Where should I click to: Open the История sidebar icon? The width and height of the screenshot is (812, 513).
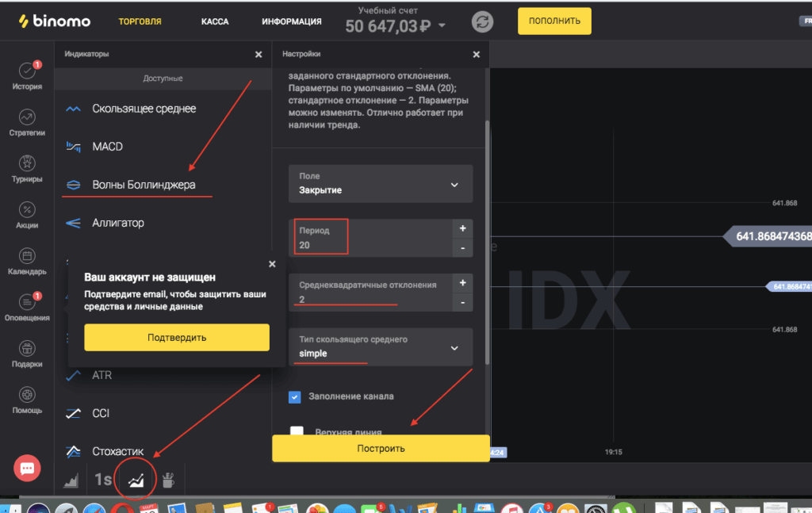tap(27, 72)
